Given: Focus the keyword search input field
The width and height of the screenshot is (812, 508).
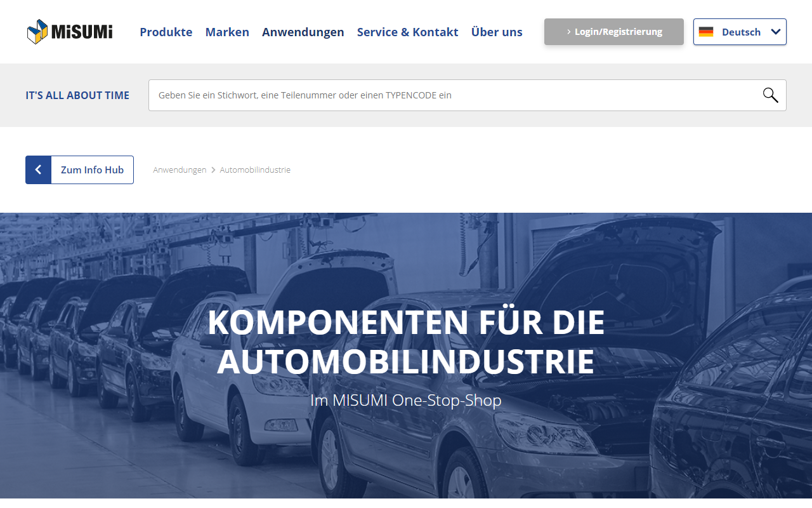Looking at the screenshot, I should 468,95.
